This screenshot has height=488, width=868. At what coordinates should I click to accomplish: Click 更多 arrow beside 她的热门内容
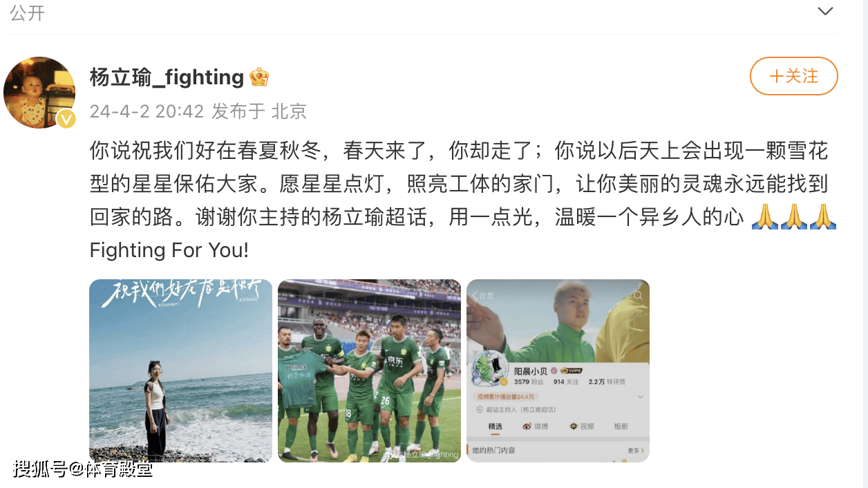(636, 451)
